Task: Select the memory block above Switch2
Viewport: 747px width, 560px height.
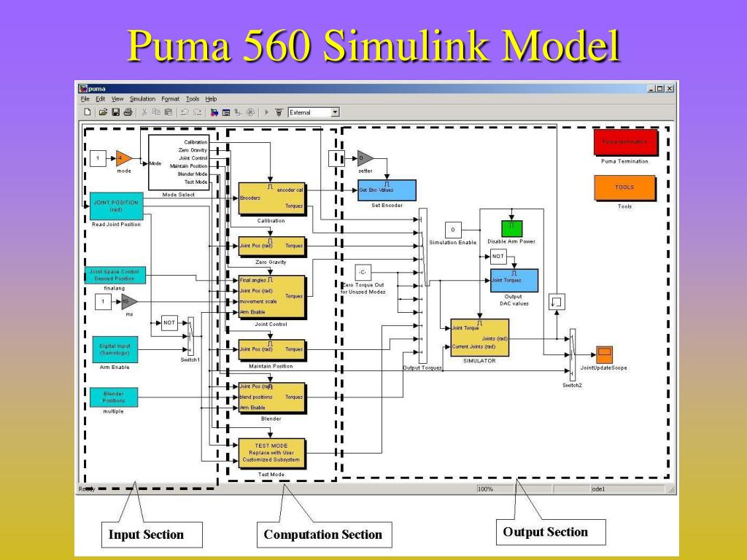Action: (557, 301)
